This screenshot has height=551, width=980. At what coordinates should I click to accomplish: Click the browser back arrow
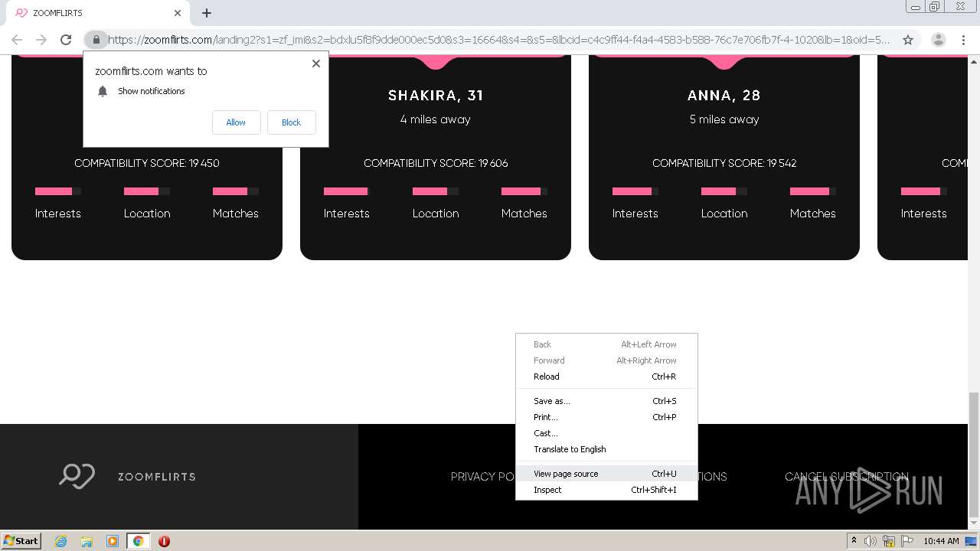[x=17, y=40]
